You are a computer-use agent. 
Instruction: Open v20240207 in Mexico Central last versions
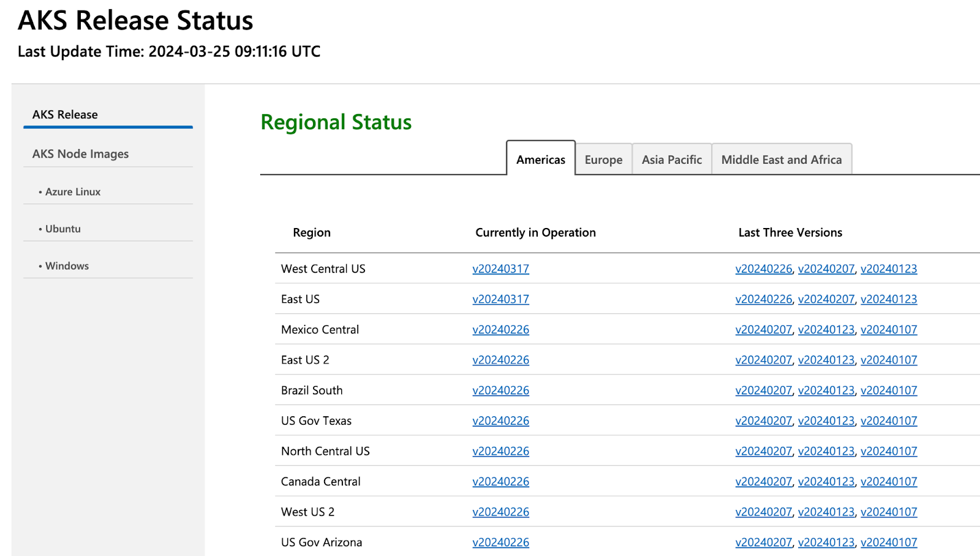(764, 330)
